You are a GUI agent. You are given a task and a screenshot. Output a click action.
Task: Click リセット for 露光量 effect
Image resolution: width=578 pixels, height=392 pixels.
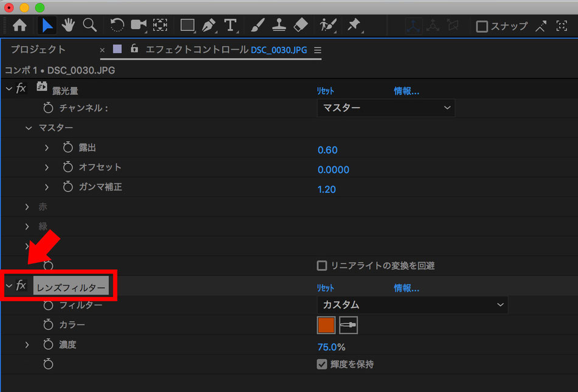coord(325,91)
